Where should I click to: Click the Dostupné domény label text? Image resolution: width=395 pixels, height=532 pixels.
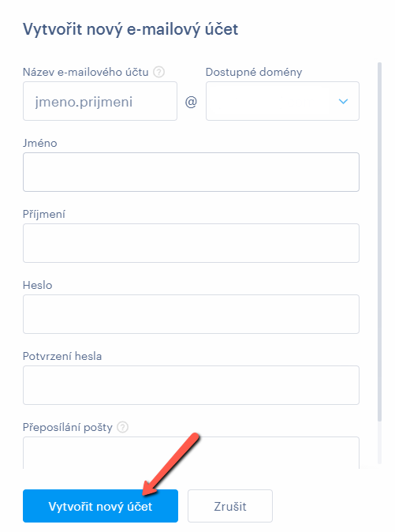(x=254, y=72)
